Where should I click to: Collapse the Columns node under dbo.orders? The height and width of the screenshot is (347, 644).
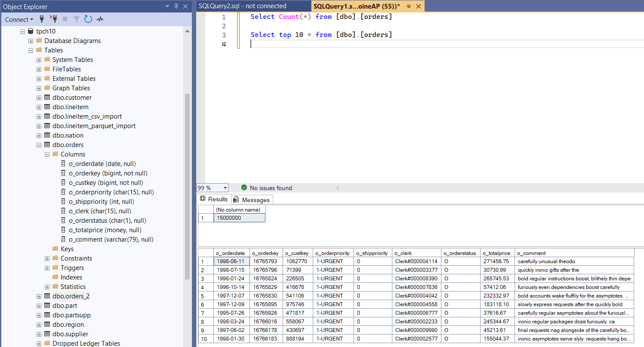pos(47,154)
